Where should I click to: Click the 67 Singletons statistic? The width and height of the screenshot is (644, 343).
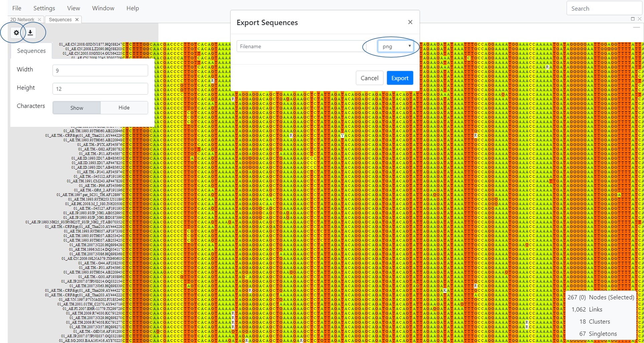(598, 334)
